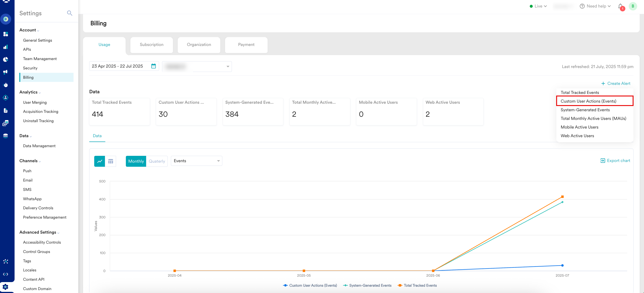The image size is (644, 293).
Task: Select the Data sub-tab above chart
Action: coord(97,136)
